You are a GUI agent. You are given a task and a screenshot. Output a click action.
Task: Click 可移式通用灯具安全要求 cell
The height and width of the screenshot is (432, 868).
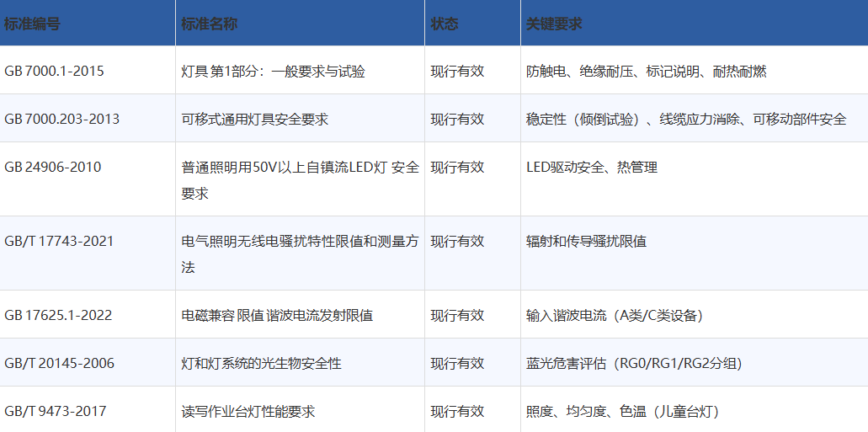(x=300, y=119)
